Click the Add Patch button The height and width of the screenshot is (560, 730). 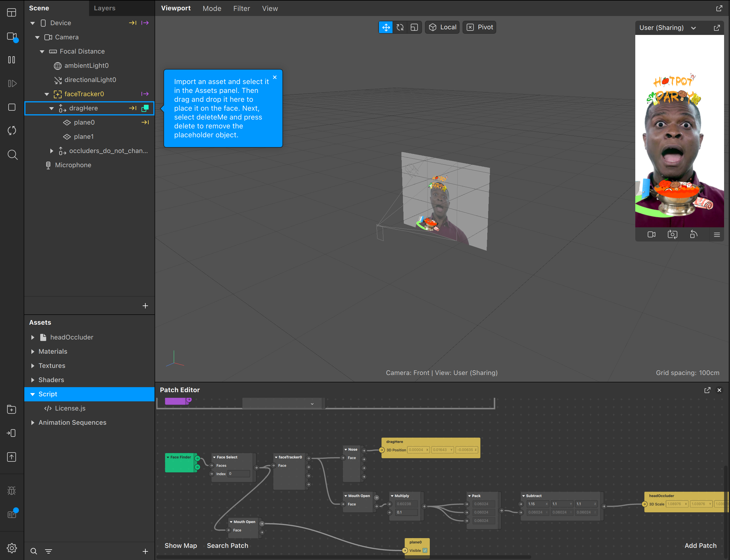700,545
